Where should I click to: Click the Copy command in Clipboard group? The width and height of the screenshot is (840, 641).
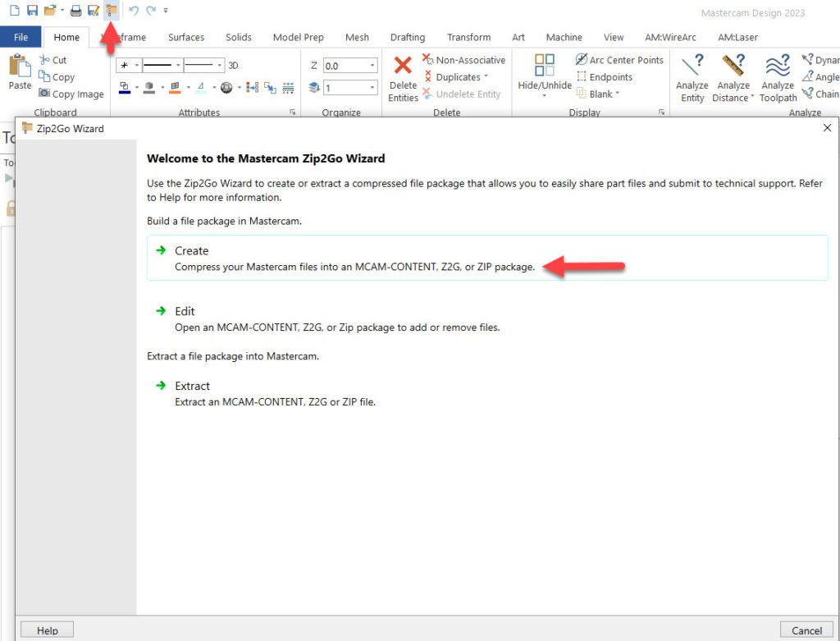coord(57,77)
